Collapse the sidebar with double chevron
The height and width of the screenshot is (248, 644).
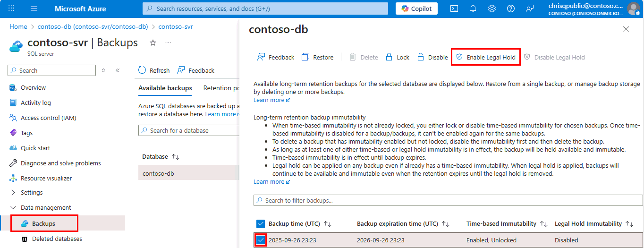coord(118,70)
